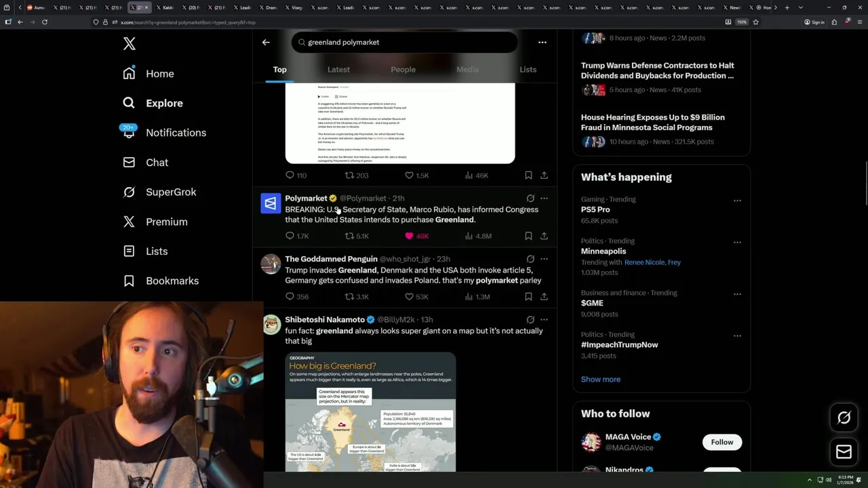868x488 pixels.
Task: Open more options for $GME trend
Action: coord(737,294)
